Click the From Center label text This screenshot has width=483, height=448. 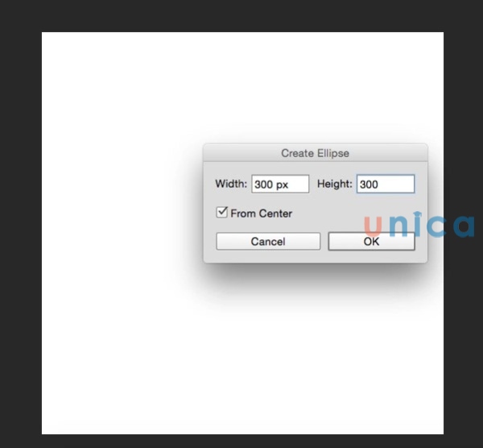pyautogui.click(x=261, y=214)
